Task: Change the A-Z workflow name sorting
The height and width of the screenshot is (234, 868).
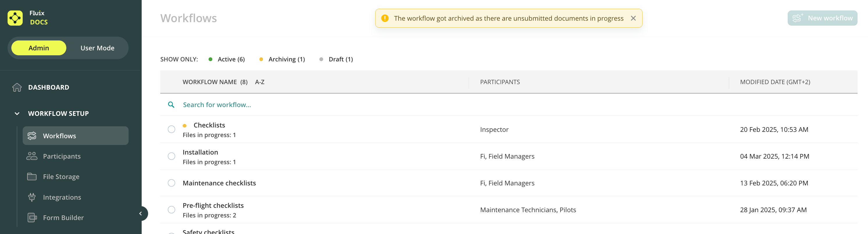Action: (259, 82)
